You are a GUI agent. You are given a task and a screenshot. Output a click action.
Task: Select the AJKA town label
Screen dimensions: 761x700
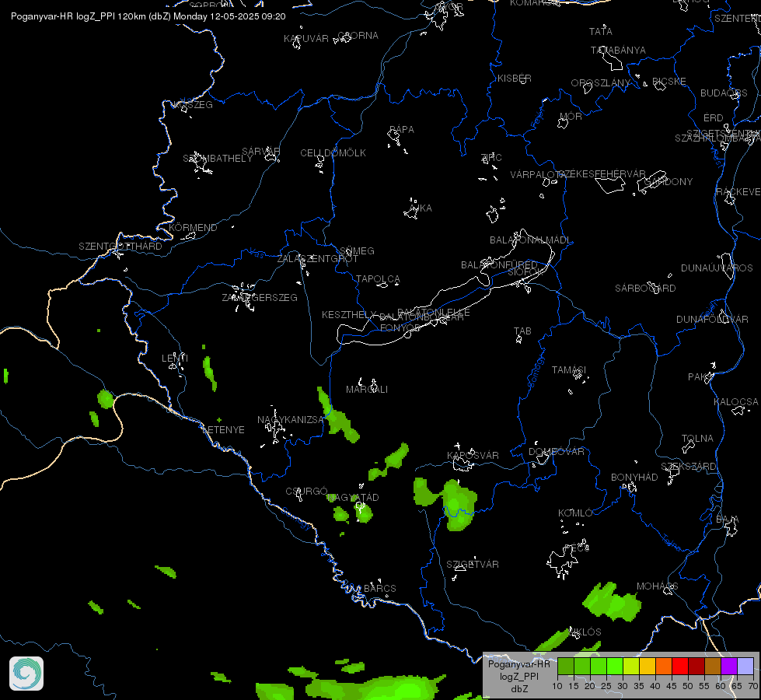point(421,208)
